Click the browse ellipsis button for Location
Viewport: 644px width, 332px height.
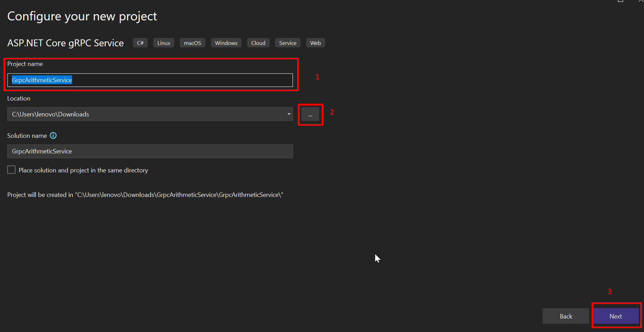310,114
